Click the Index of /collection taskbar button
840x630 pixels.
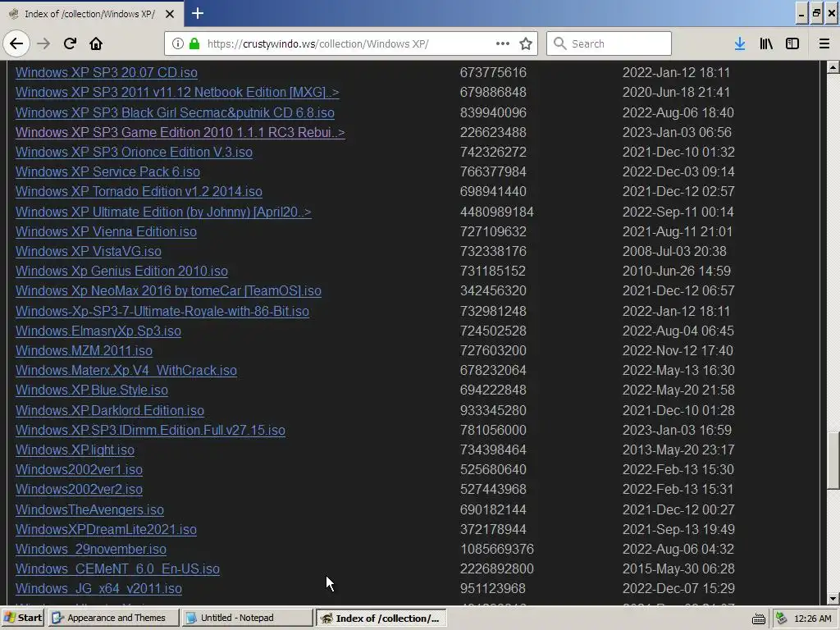tap(381, 619)
